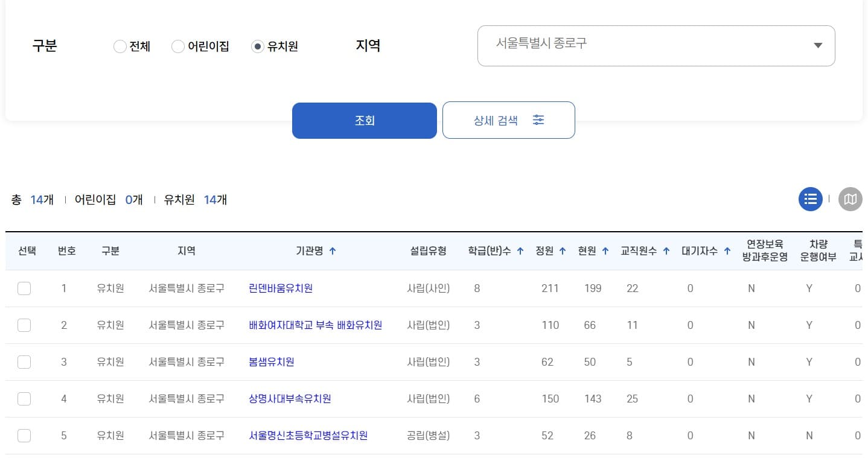Open the 린덴바움유치원 detail link
Image resolution: width=868 pixels, height=458 pixels.
coord(280,288)
